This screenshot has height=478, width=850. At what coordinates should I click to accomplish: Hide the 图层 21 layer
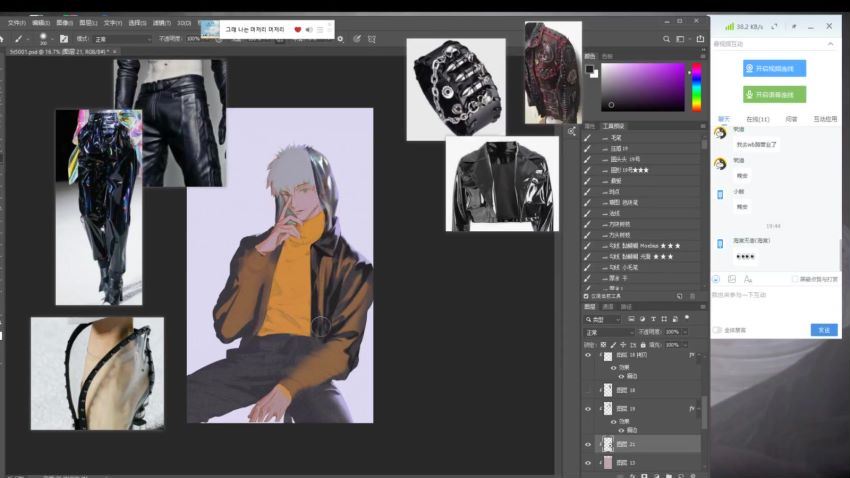pos(588,444)
